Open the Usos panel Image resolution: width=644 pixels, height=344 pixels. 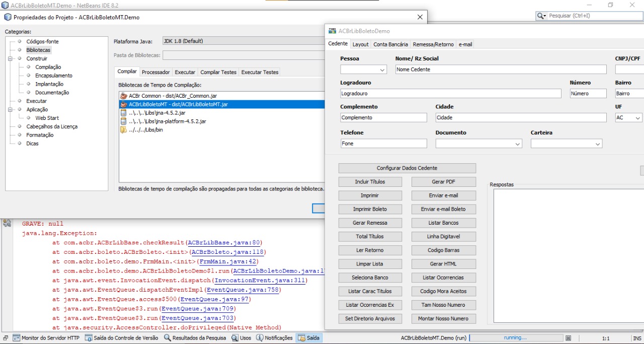click(x=242, y=338)
